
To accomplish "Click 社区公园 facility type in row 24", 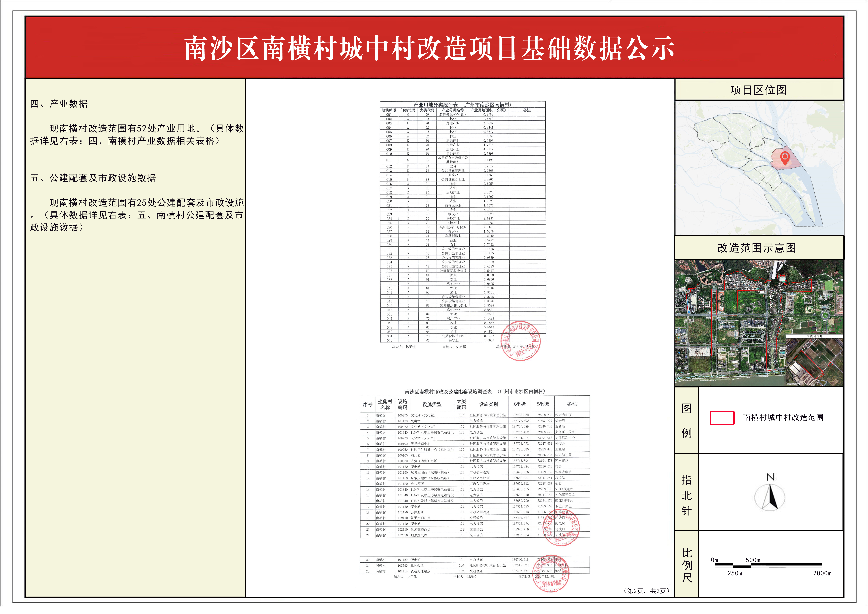I will pos(417,566).
